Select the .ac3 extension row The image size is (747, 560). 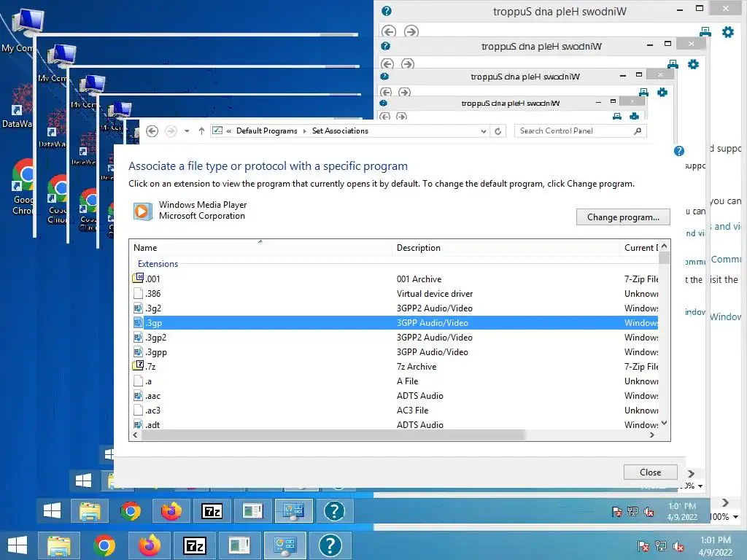pyautogui.click(x=394, y=411)
